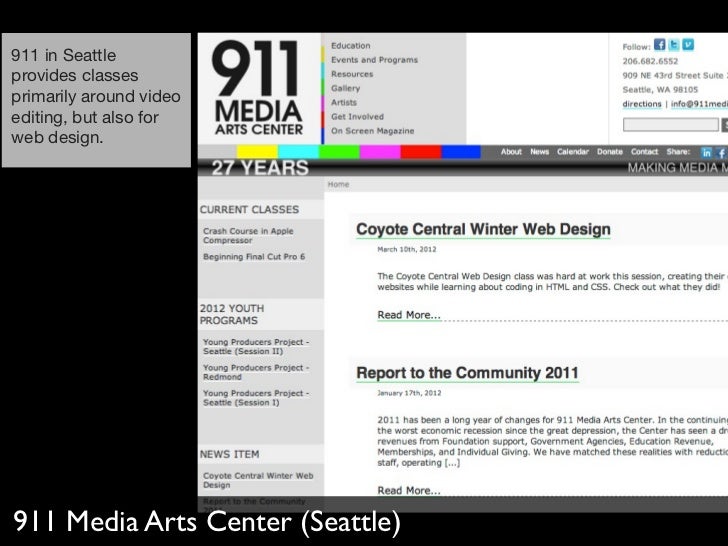Open the Coyote Central Winter Web Design headline

[483, 229]
